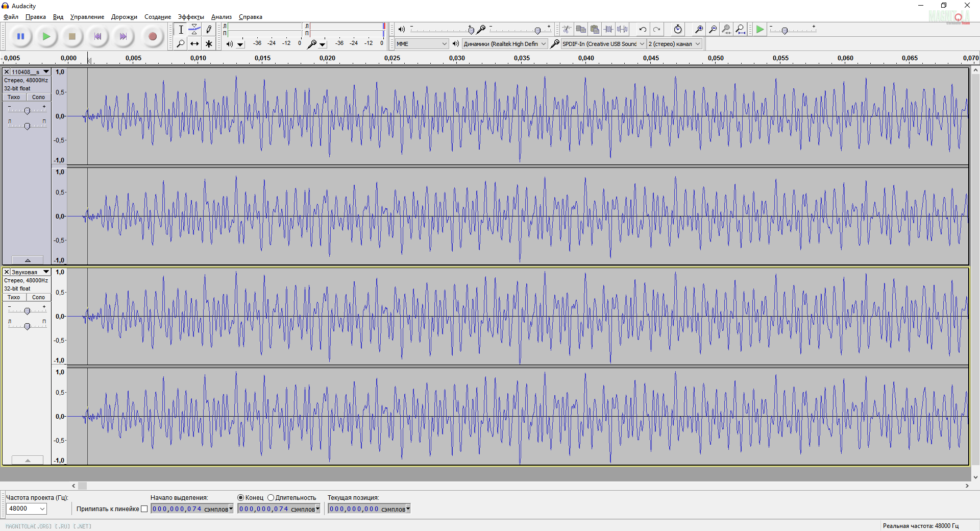Viewport: 980px width, 531px height.
Task: Click the horizontal scrollbar thumb
Action: (x=82, y=486)
